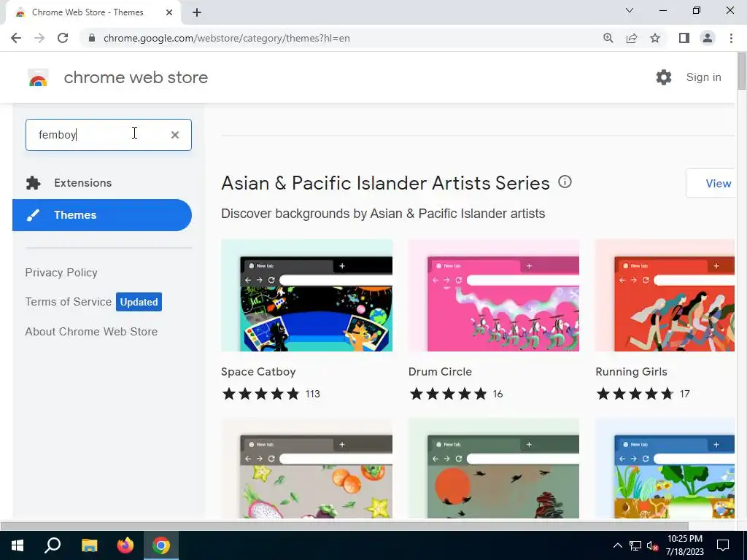This screenshot has width=747, height=560.
Task: Clear the search box with the X
Action: coord(175,135)
